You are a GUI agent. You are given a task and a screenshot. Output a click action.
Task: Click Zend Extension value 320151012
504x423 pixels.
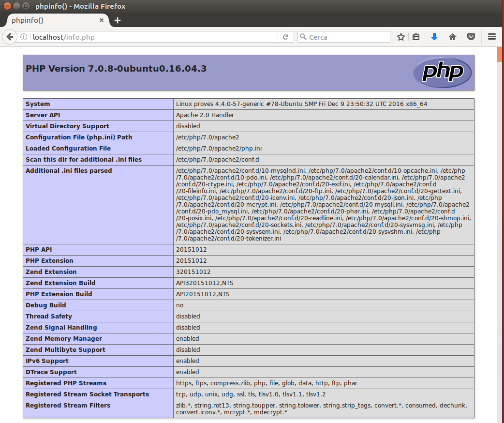point(193,272)
